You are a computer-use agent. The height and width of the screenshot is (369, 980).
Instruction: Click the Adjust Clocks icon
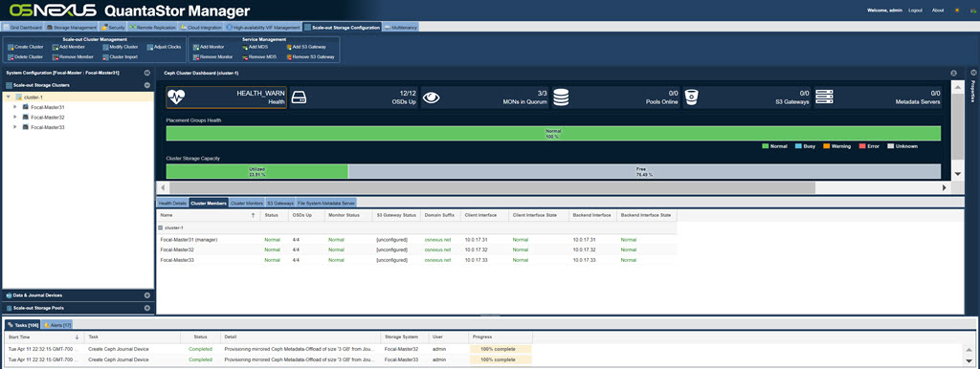tap(150, 47)
